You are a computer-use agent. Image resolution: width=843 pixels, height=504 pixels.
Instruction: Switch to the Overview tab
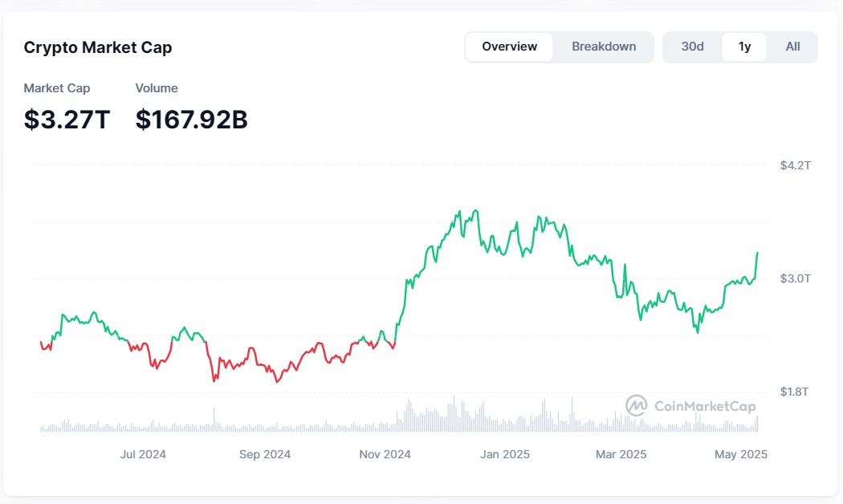509,47
